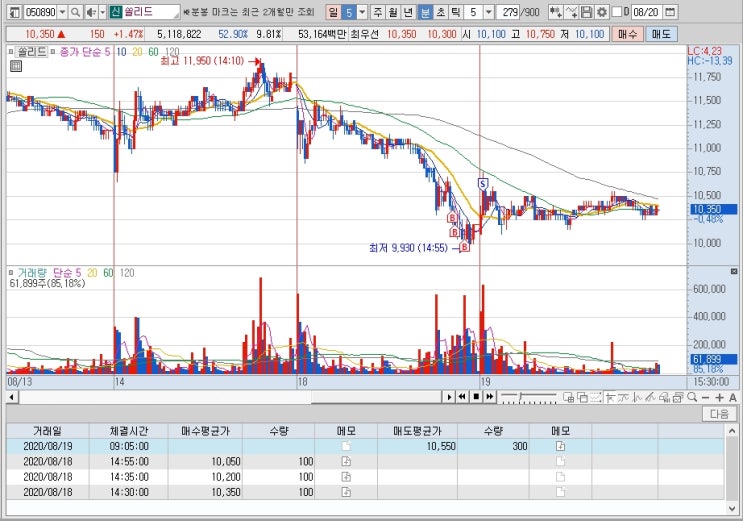This screenshot has width=743, height=521.
Task: Click the blue 매도 sell button
Action: pos(661,34)
